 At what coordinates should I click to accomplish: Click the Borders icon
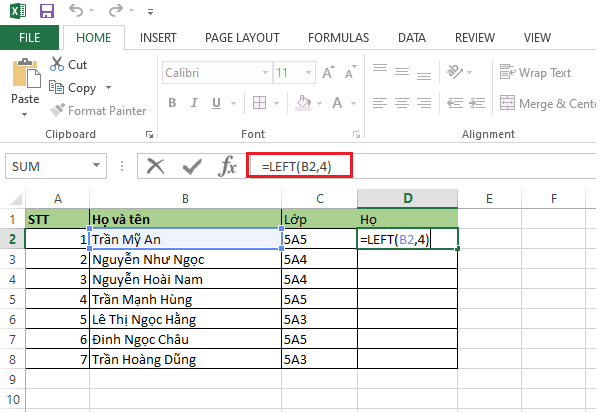259,103
